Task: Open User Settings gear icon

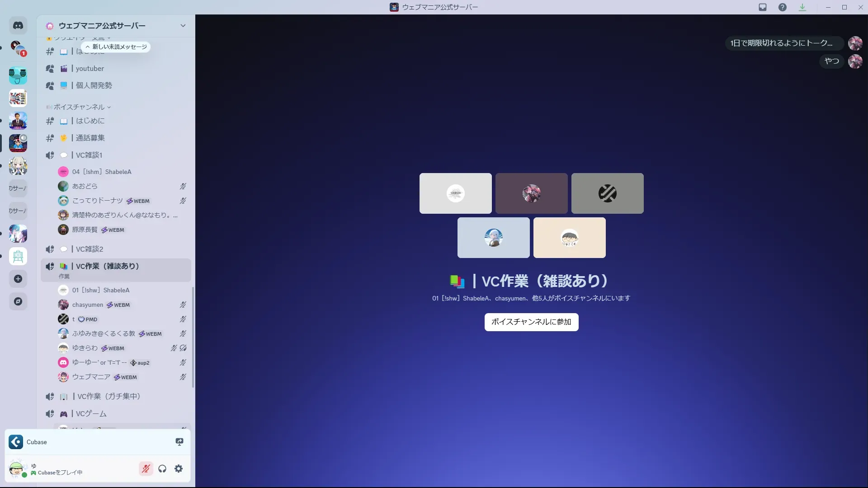Action: [179, 469]
